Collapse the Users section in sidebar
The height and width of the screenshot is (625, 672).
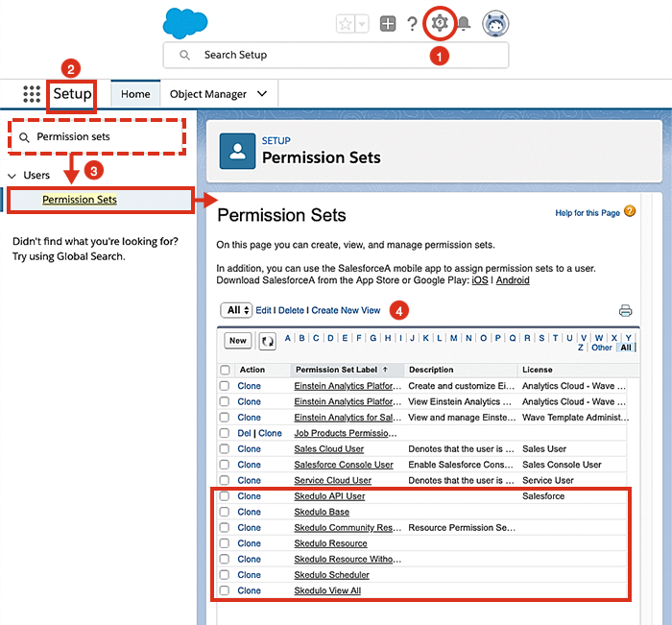[x=12, y=176]
